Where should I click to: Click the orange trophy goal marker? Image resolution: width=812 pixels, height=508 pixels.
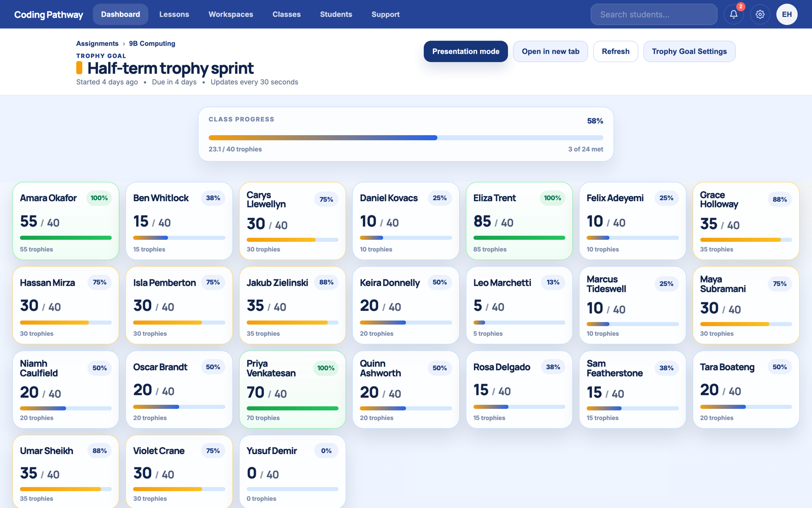(x=79, y=68)
